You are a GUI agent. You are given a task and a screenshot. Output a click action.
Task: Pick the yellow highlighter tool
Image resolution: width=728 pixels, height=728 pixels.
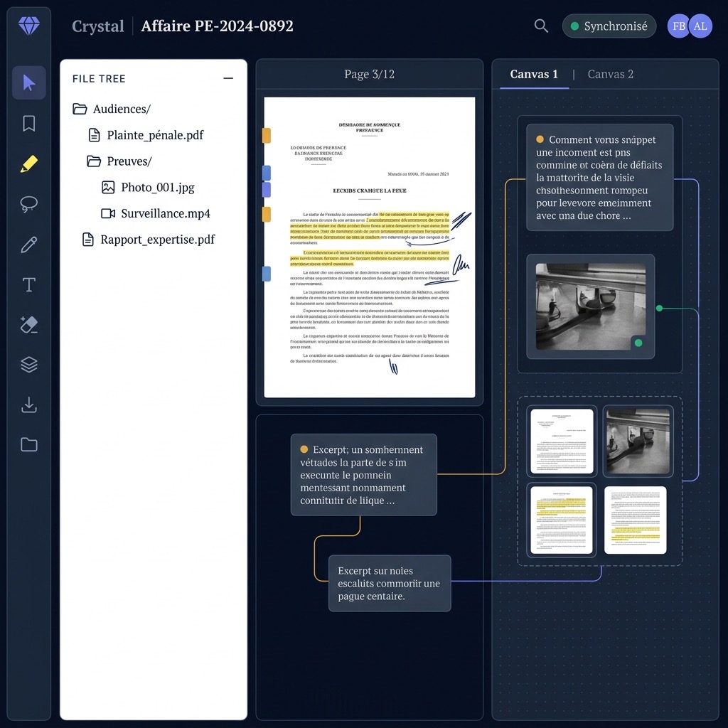28,164
